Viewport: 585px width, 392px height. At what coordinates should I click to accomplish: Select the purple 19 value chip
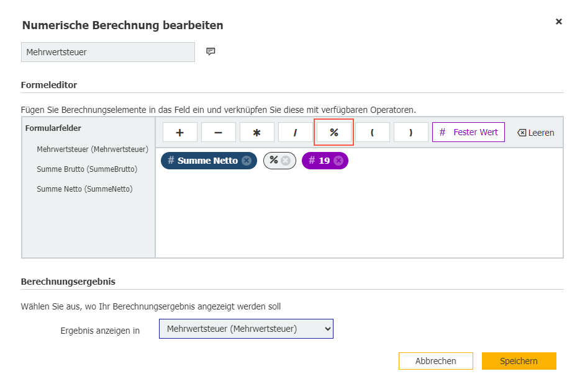point(324,161)
